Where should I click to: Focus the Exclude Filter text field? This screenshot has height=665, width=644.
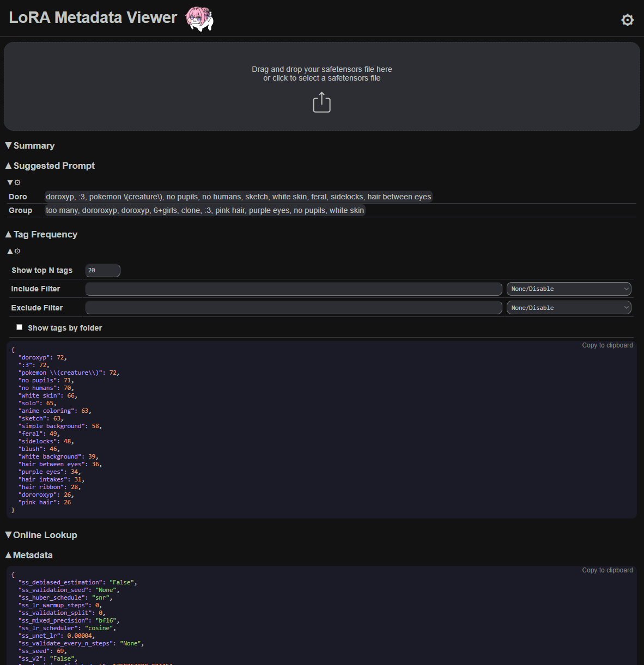293,308
